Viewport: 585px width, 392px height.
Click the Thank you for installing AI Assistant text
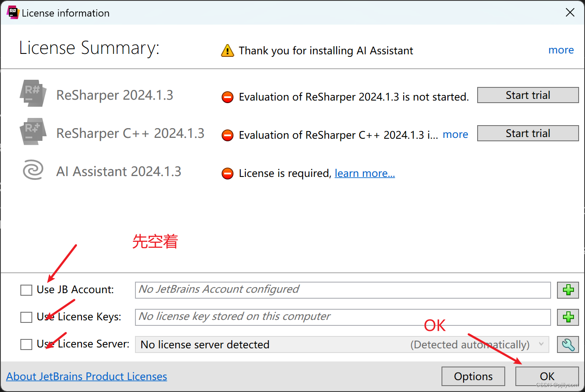pyautogui.click(x=326, y=50)
